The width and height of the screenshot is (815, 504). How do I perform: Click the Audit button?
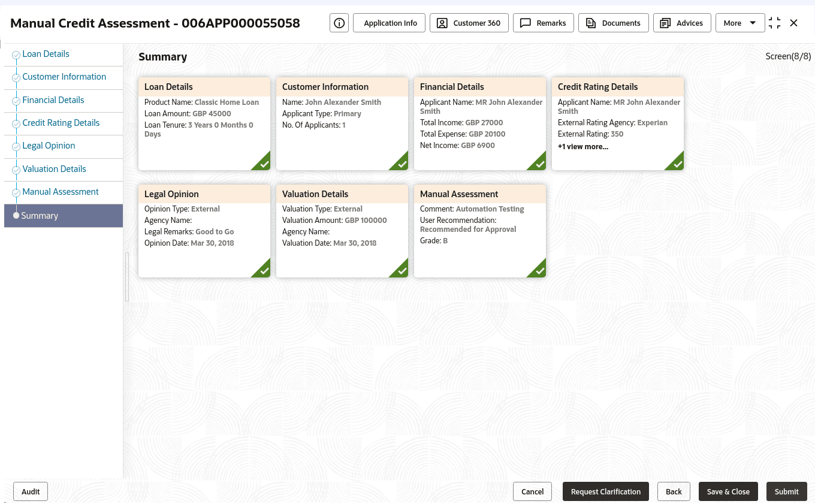[x=31, y=491]
